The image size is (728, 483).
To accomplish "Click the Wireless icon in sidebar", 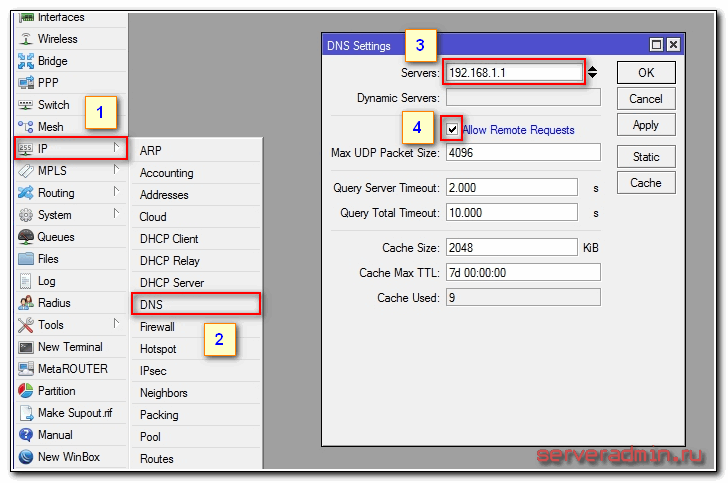I will coord(26,39).
